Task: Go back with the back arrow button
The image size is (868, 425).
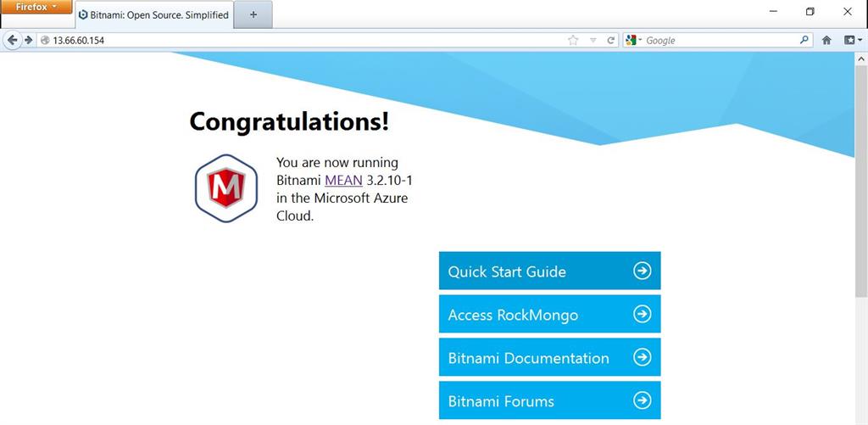Action: click(x=12, y=40)
